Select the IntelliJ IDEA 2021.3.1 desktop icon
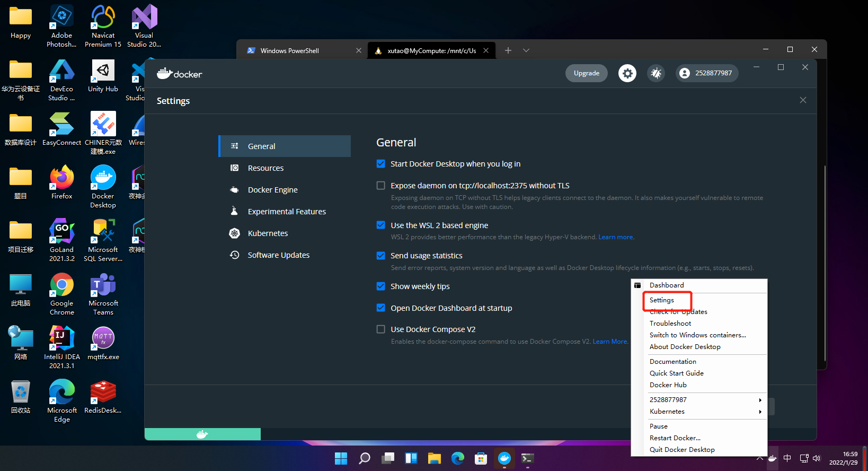This screenshot has height=471, width=868. 61,347
